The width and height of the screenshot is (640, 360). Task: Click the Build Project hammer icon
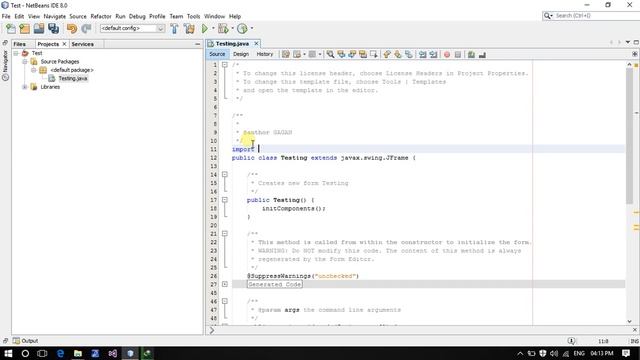174,28
